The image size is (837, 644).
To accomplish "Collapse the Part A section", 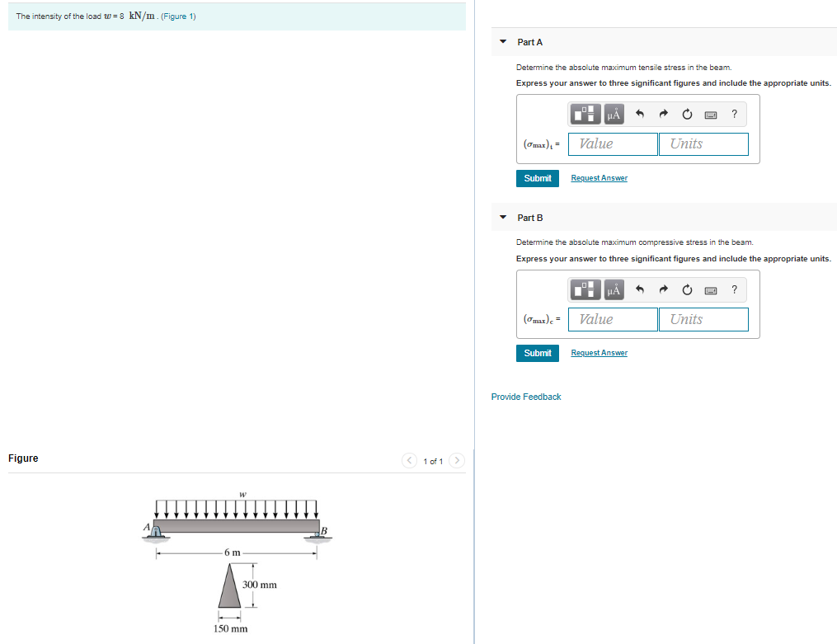I will tap(502, 42).
